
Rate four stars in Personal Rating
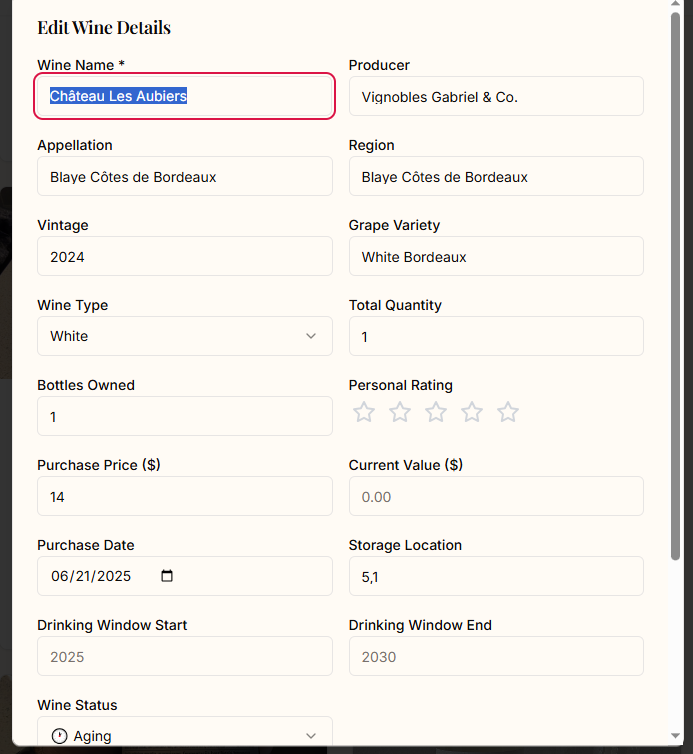point(472,412)
